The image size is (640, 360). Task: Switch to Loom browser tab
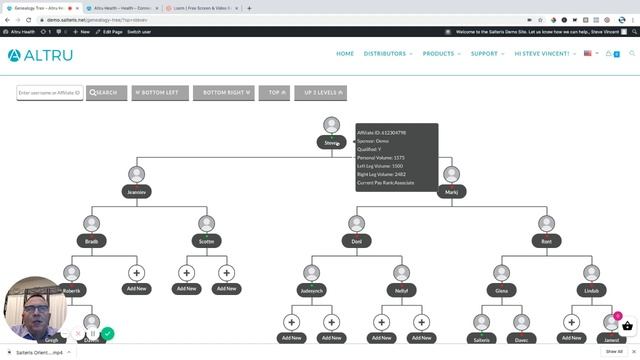[202, 8]
